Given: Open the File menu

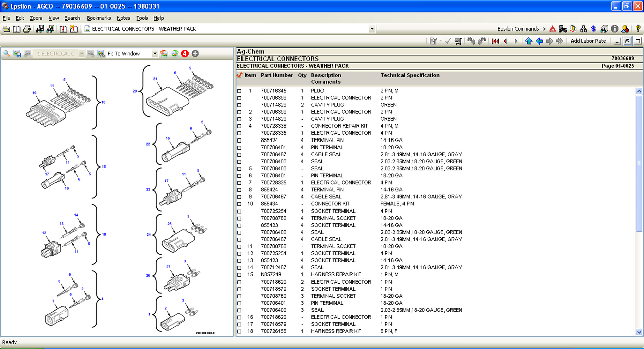Looking at the screenshot, I should (x=6, y=18).
